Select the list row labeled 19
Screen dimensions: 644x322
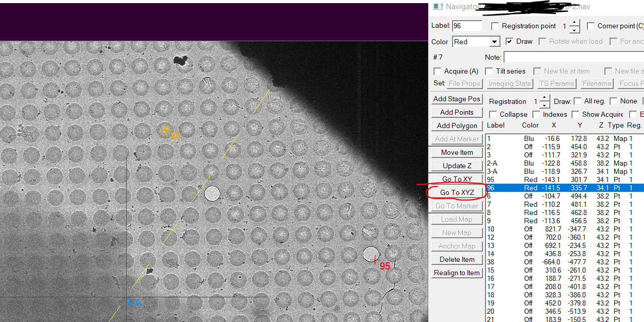pos(565,303)
